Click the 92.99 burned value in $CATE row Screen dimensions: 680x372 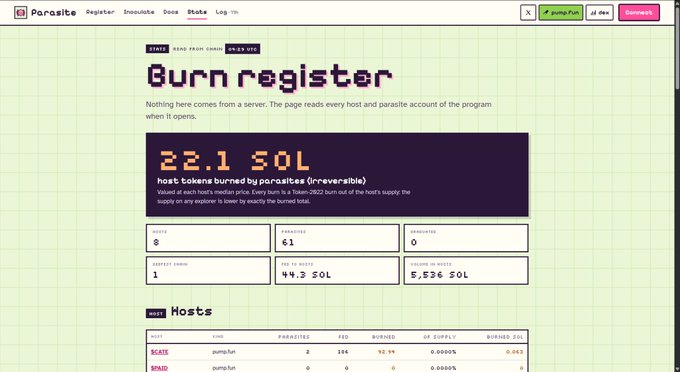click(386, 352)
